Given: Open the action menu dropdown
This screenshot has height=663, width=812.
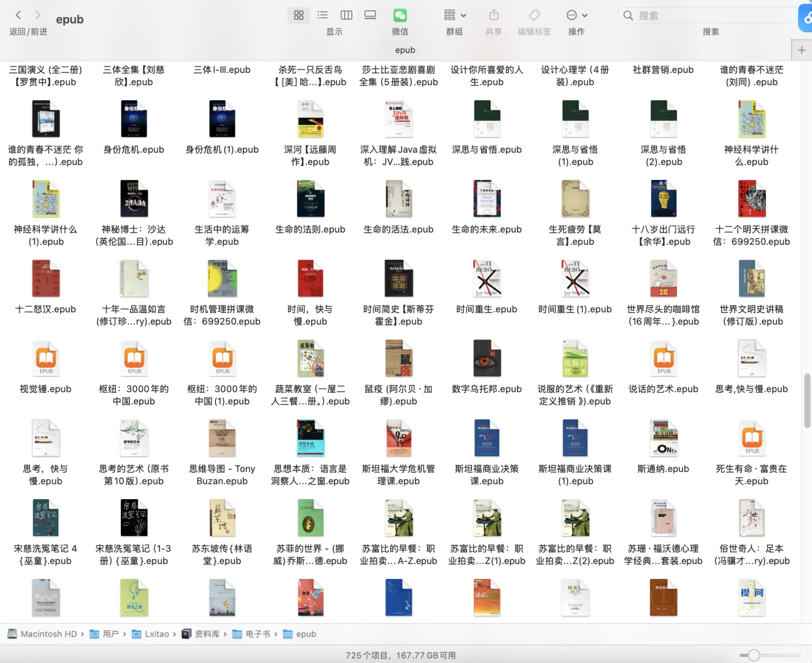Looking at the screenshot, I should tap(576, 15).
